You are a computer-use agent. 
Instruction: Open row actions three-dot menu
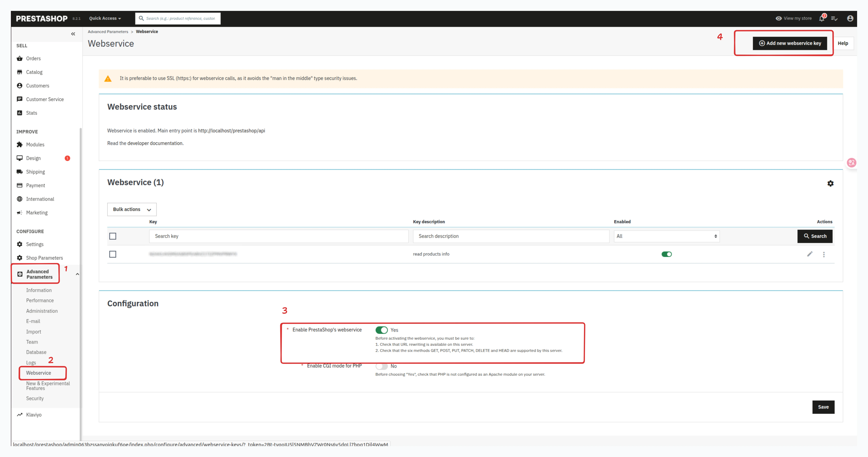pyautogui.click(x=824, y=254)
